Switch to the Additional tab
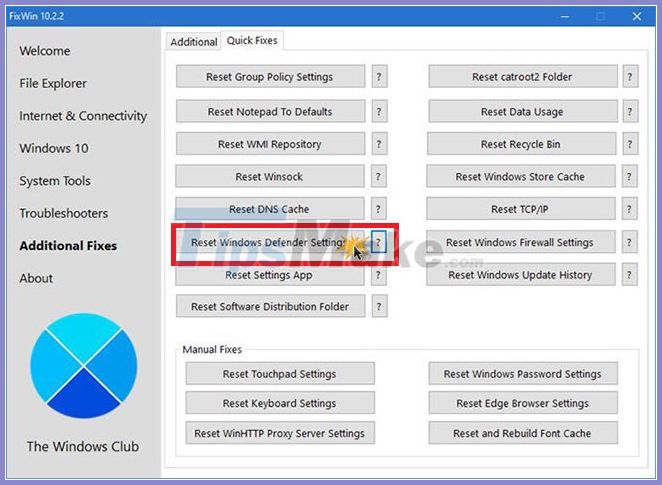Image resolution: width=662 pixels, height=485 pixels. 194,42
